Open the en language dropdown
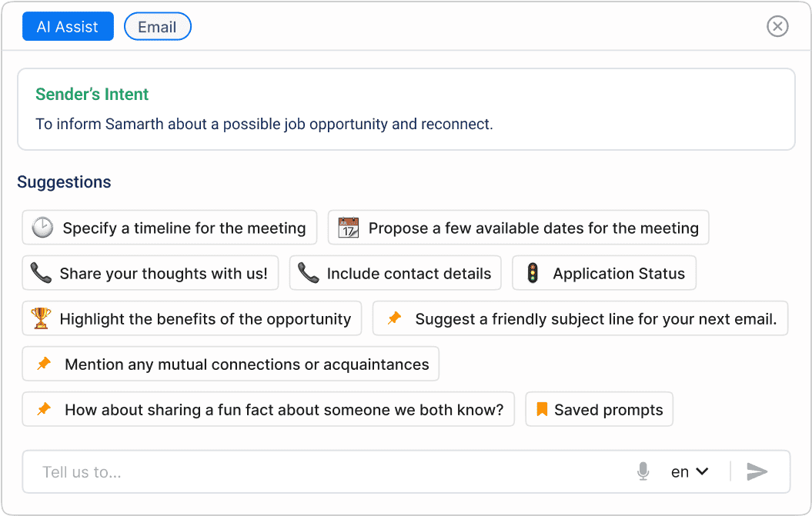This screenshot has width=812, height=516. 689,471
